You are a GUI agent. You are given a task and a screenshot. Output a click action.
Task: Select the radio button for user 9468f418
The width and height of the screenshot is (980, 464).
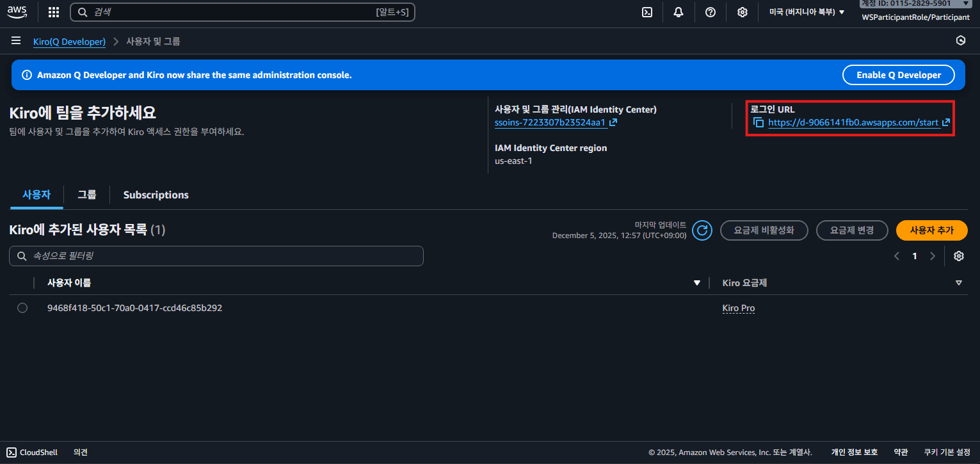pyautogui.click(x=22, y=308)
